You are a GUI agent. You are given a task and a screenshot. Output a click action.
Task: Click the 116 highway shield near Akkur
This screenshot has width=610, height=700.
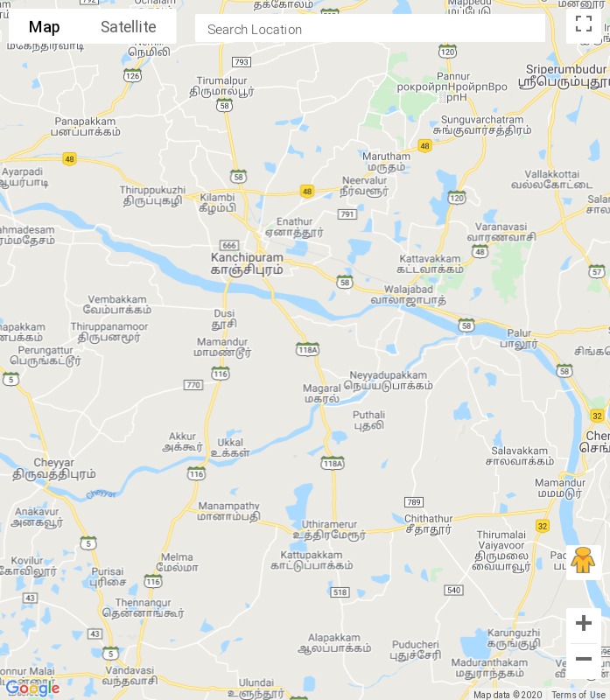(x=197, y=473)
